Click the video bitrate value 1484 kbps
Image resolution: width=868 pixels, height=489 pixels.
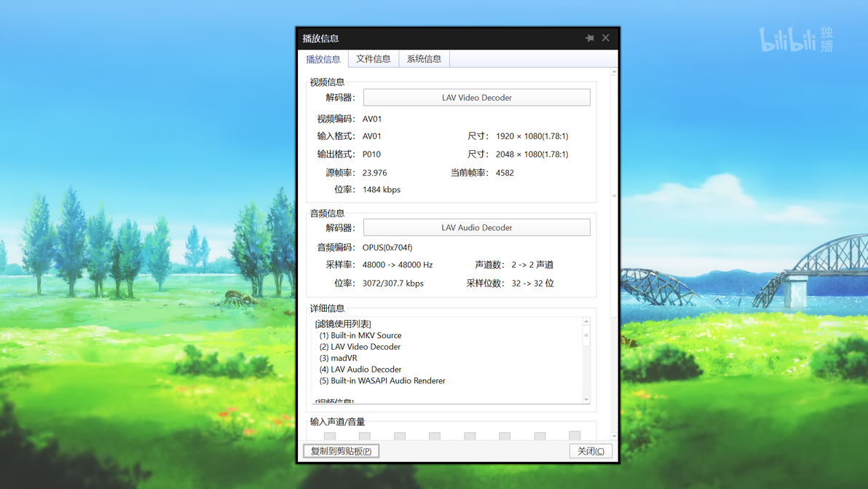[382, 189]
